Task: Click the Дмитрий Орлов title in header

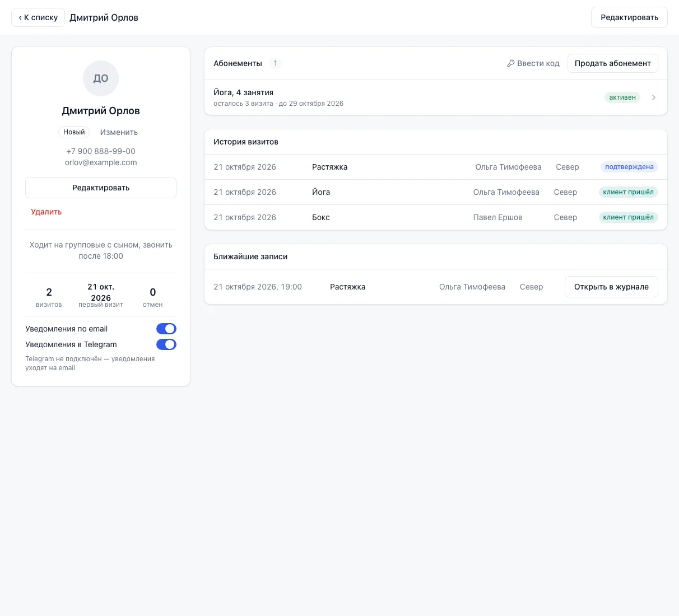Action: 104,17
